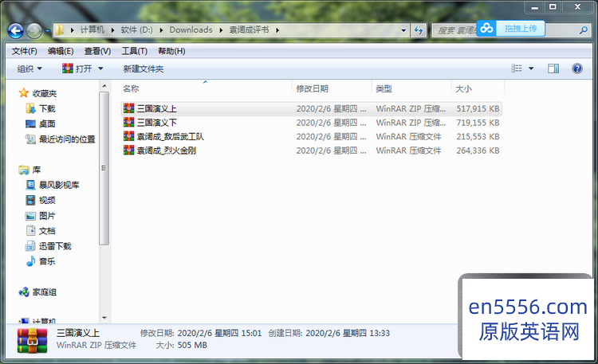Screen dimensions: 598x364
Task: Open the 音乐 library
Action: pos(47,261)
